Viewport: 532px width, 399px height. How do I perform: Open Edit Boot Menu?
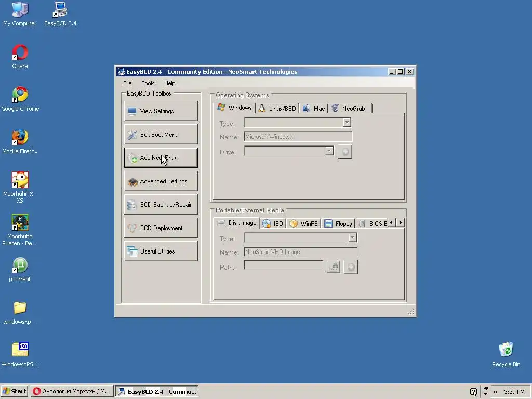[x=161, y=135]
